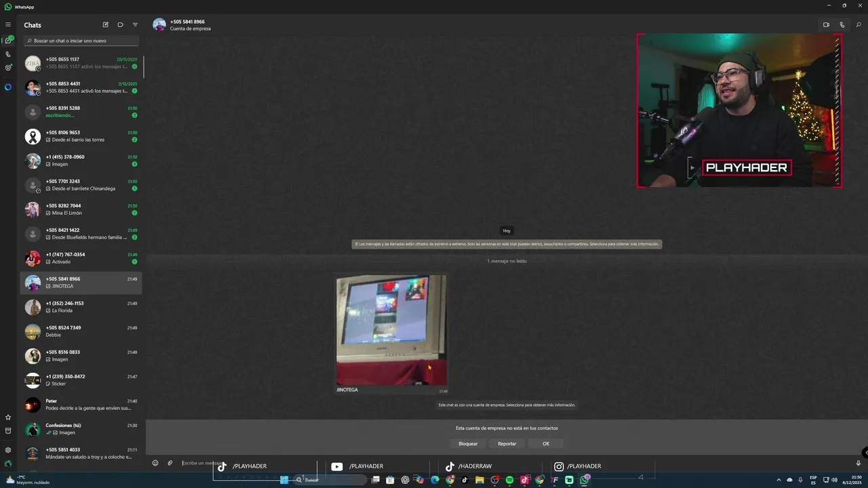Click the chat list scrollbar
868x488 pixels.
click(144, 66)
